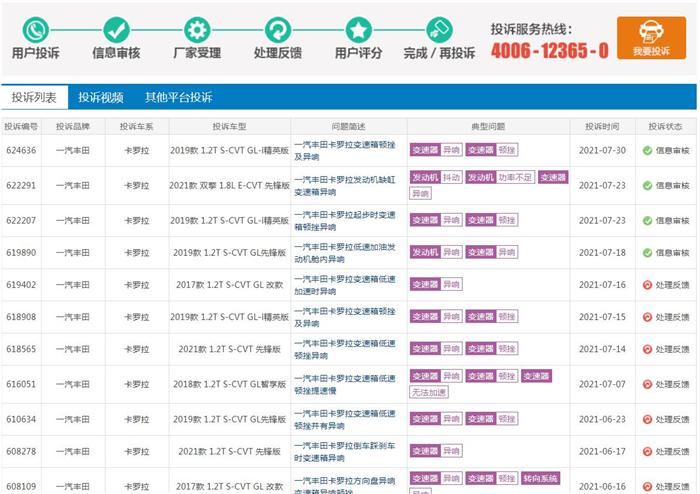The image size is (700, 494).
Task: Click complaint number 608109
Action: coord(21,486)
